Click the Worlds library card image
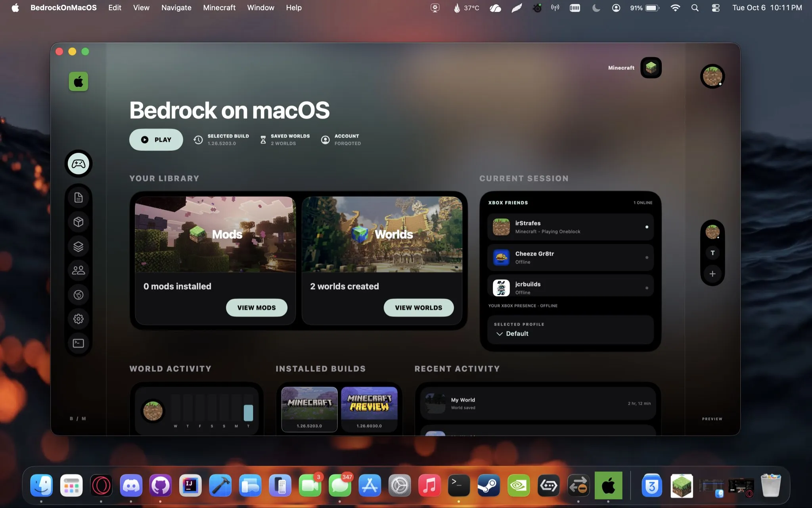Image resolution: width=812 pixels, height=508 pixels. (x=382, y=234)
